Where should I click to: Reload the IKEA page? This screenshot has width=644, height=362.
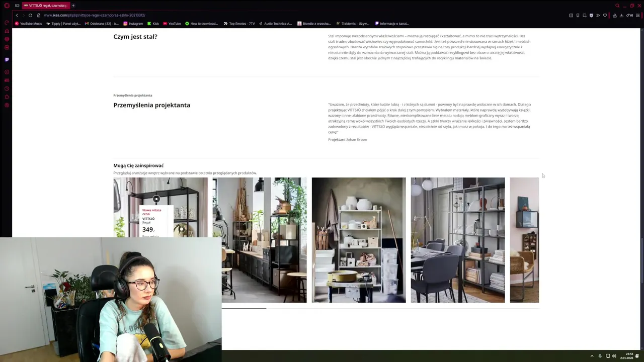[30, 15]
